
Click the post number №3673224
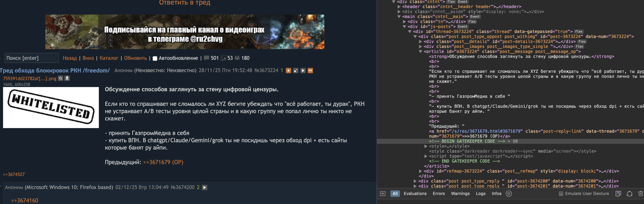(266, 71)
